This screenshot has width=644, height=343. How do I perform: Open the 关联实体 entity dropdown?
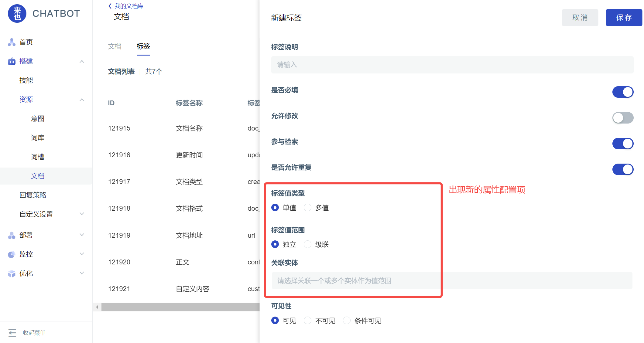452,281
